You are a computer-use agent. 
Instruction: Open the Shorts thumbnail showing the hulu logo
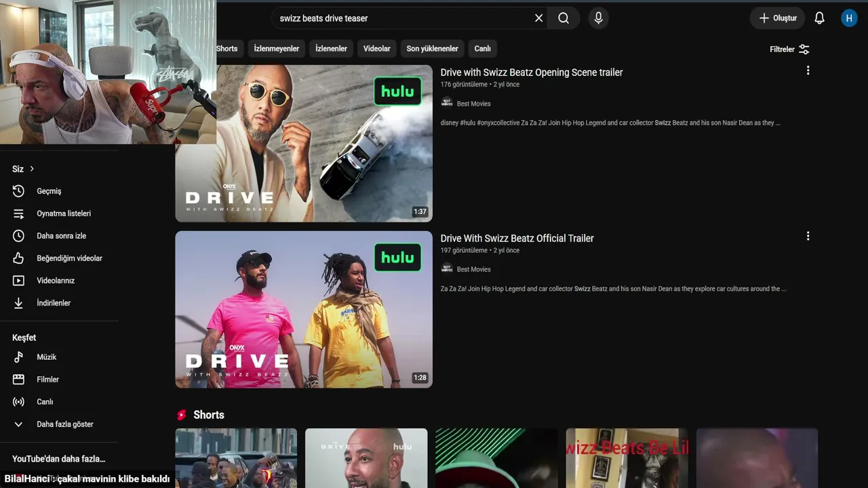(366, 458)
